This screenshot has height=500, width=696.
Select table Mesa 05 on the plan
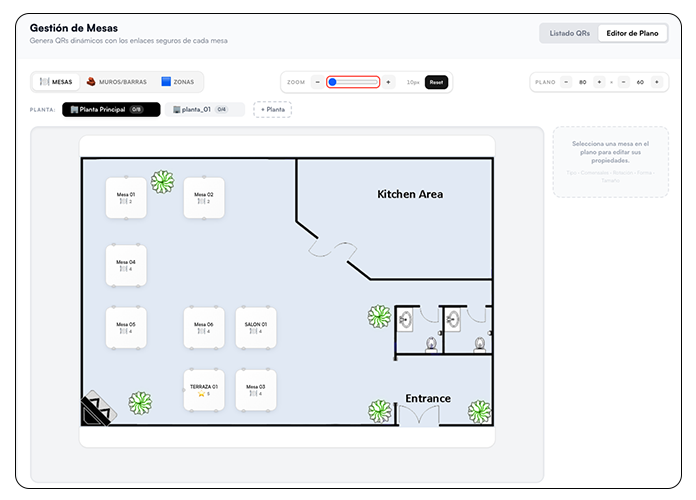coord(126,328)
